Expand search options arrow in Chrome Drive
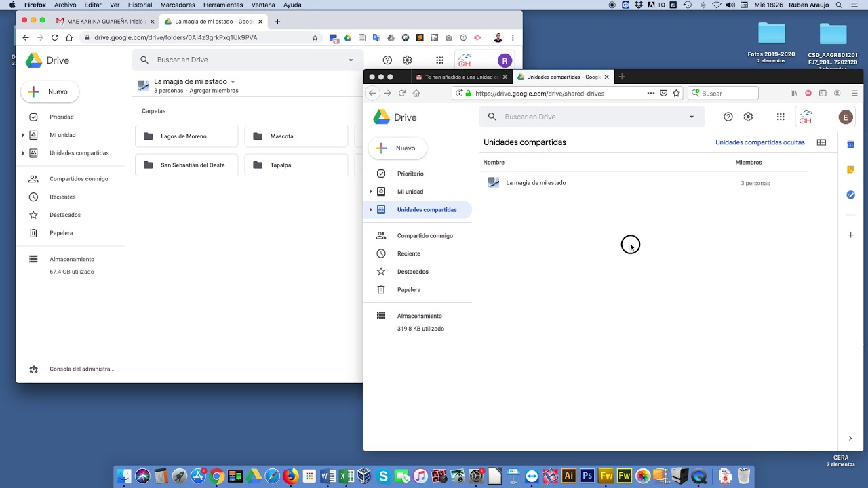Screen dimensions: 868x488 (351, 60)
